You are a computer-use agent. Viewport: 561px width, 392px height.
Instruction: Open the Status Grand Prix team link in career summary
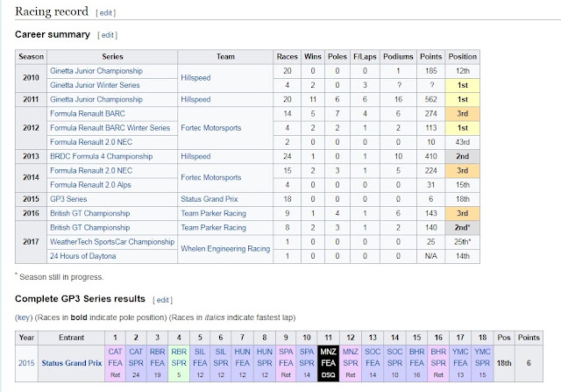point(209,199)
